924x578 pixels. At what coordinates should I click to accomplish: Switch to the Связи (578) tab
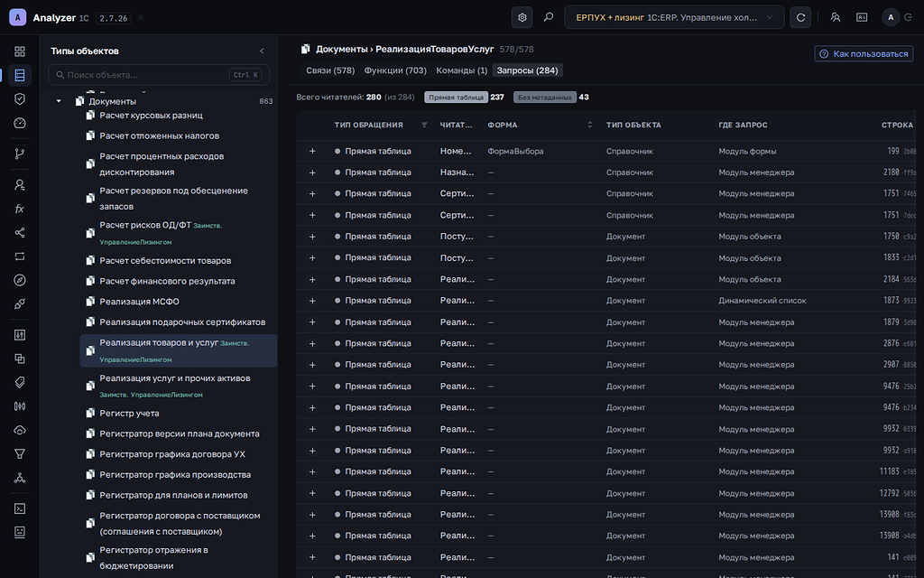[330, 70]
